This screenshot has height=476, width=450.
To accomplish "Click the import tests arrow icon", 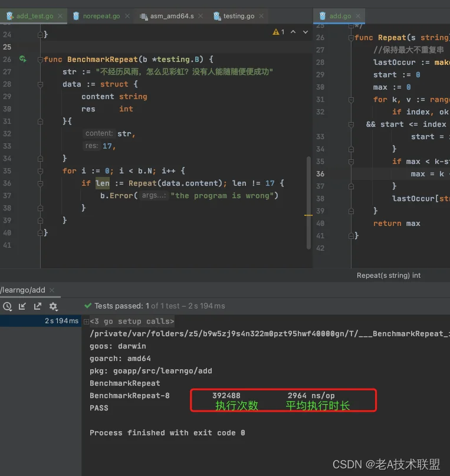I will pos(22,306).
